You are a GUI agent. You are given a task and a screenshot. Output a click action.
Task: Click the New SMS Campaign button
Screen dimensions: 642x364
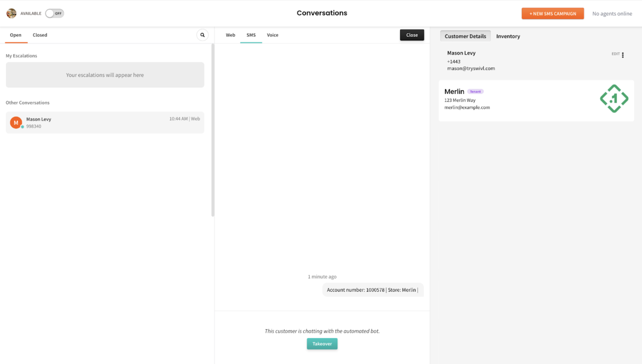553,14
